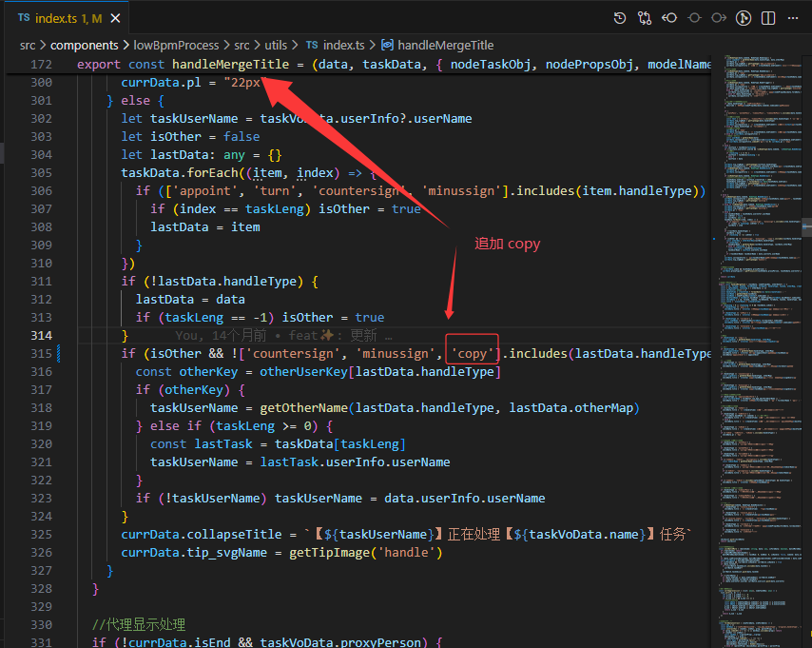Open handleMergeTitle symbol breadcrumb
812x648 pixels.
click(x=445, y=45)
